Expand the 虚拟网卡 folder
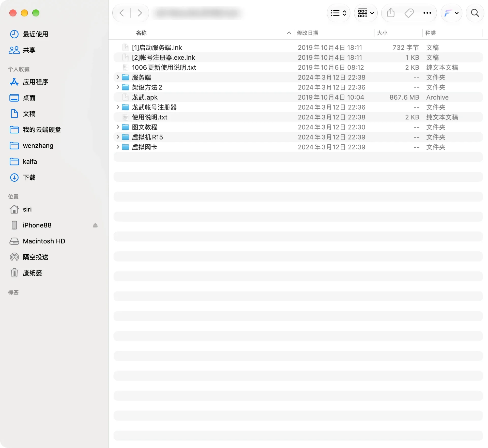The image size is (488, 448). (118, 147)
